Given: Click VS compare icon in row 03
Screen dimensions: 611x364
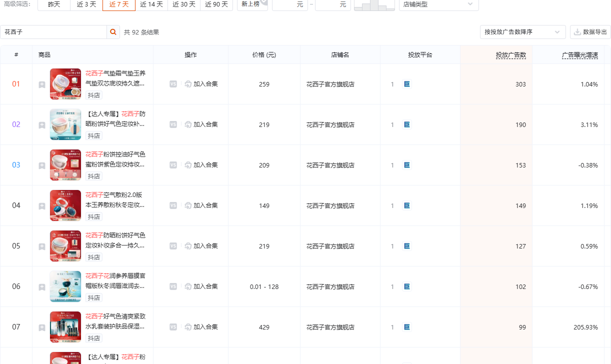Looking at the screenshot, I should [x=173, y=165].
